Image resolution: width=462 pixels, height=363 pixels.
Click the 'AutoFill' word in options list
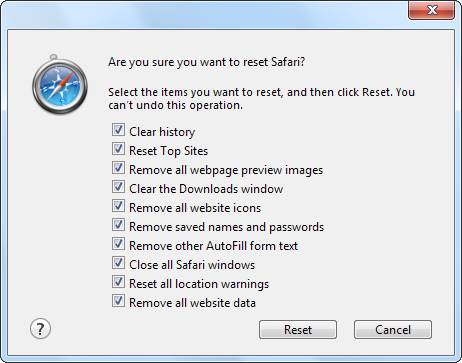227,246
